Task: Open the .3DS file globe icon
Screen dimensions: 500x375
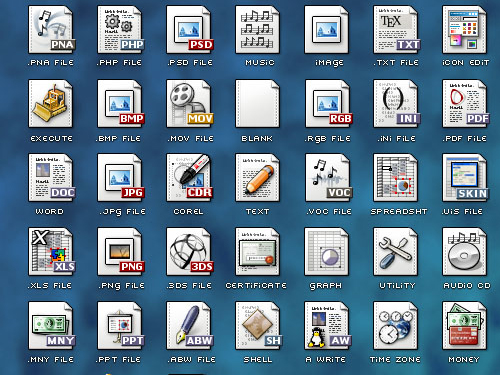Action: click(x=190, y=251)
